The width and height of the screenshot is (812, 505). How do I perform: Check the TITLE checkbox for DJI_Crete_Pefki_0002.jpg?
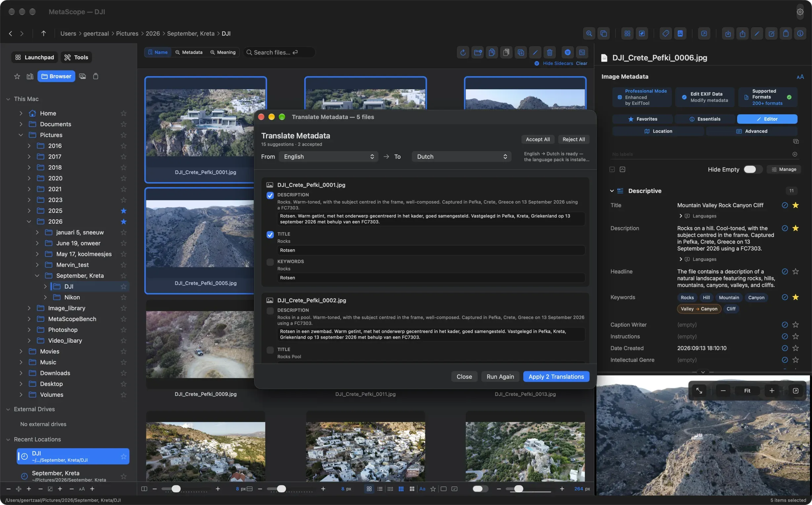pos(270,350)
